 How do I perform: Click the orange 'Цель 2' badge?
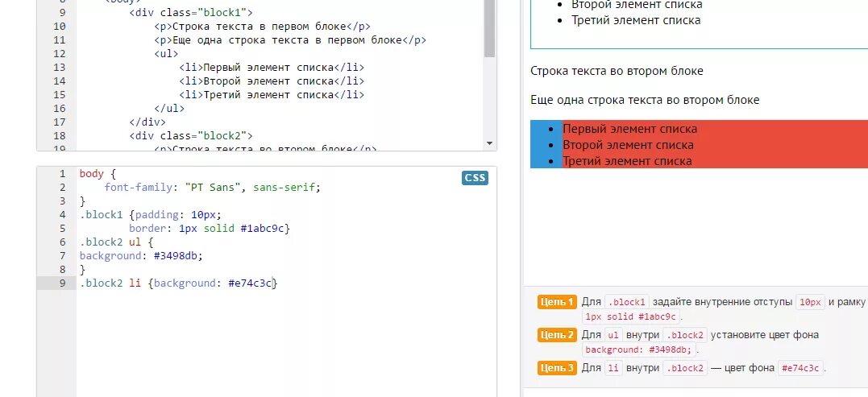pos(557,334)
